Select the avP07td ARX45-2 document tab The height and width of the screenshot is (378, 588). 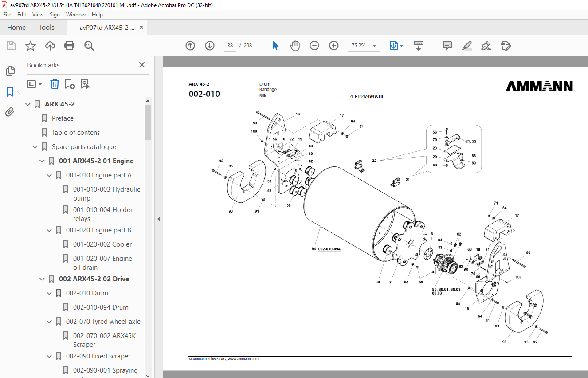coord(107,28)
